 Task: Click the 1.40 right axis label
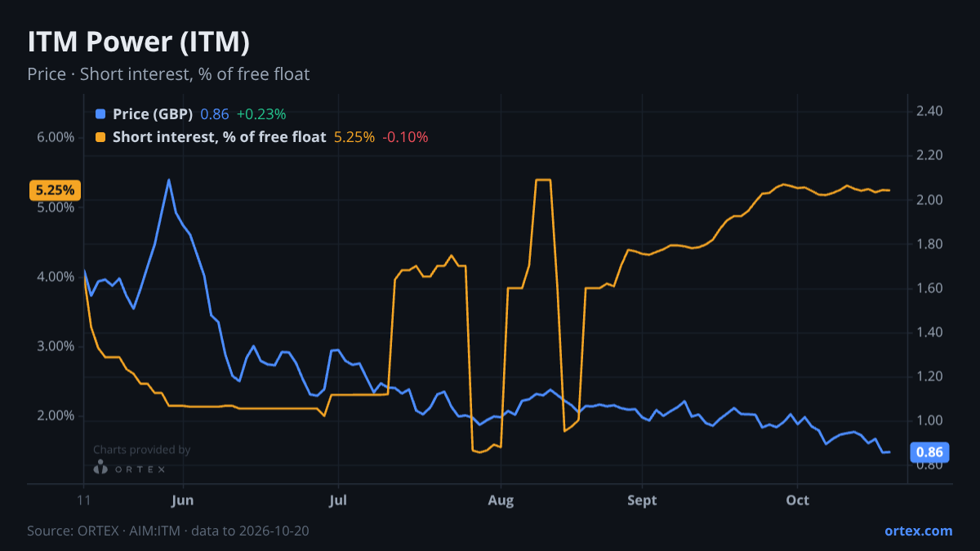(x=930, y=332)
